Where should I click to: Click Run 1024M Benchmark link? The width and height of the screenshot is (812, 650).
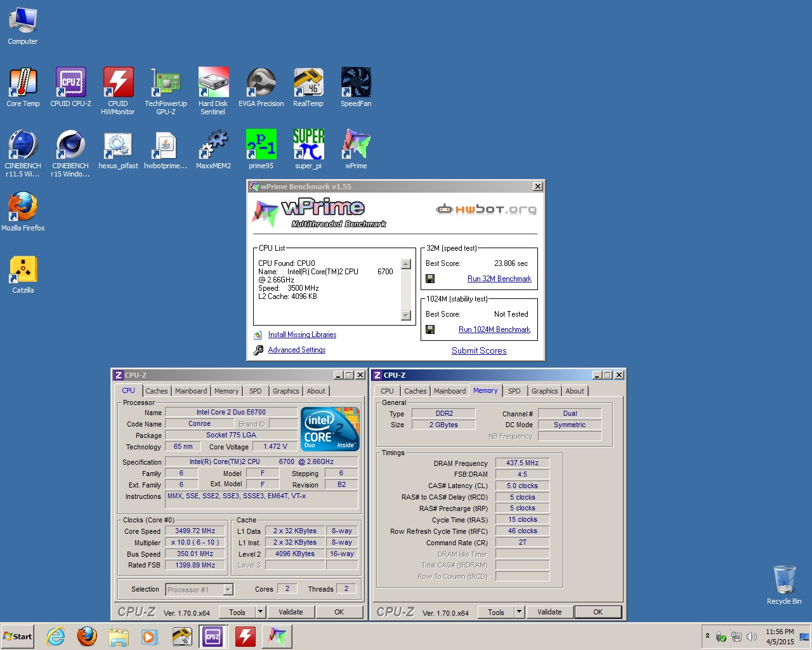494,329
